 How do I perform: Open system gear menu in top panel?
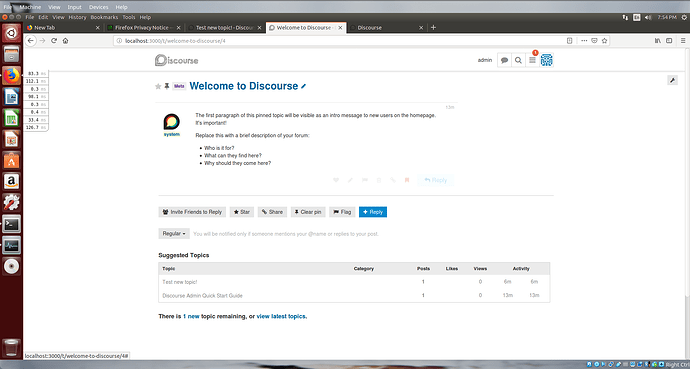coord(683,17)
